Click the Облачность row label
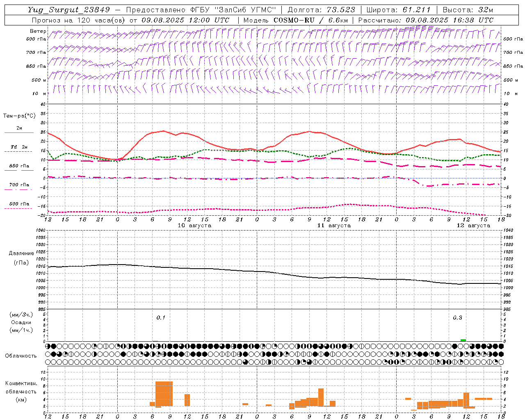The image size is (525, 420). point(21,356)
